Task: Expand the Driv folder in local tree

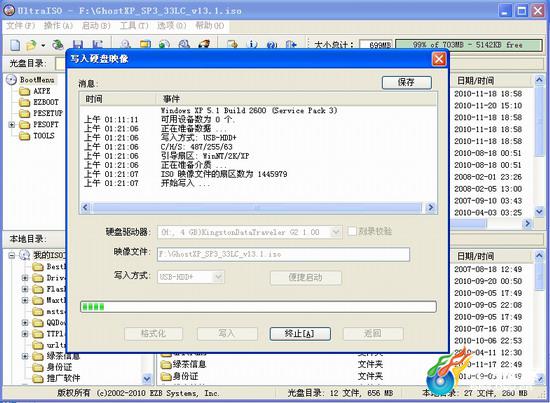Action: point(25,278)
